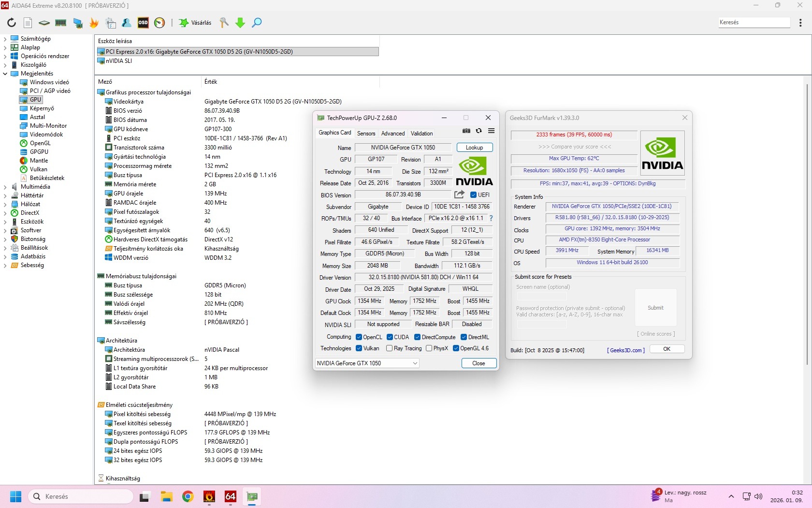
Task: Expand the Számítógép tree node
Action: [5, 39]
